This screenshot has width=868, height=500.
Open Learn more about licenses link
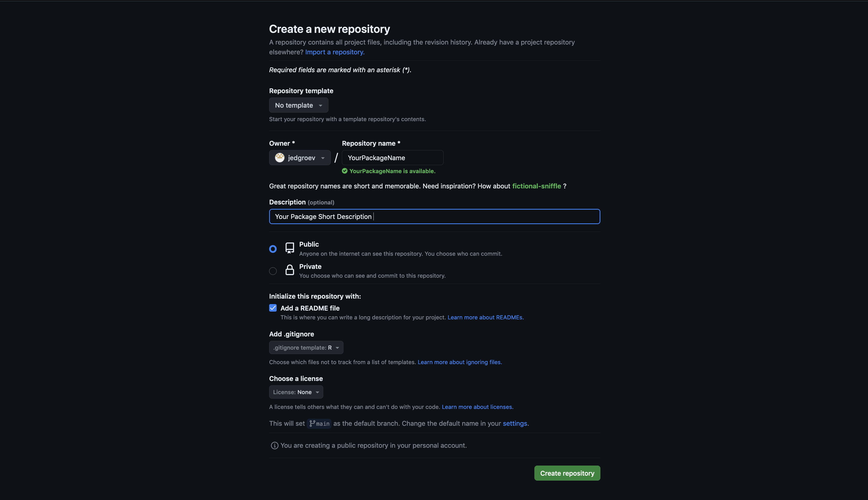477,407
